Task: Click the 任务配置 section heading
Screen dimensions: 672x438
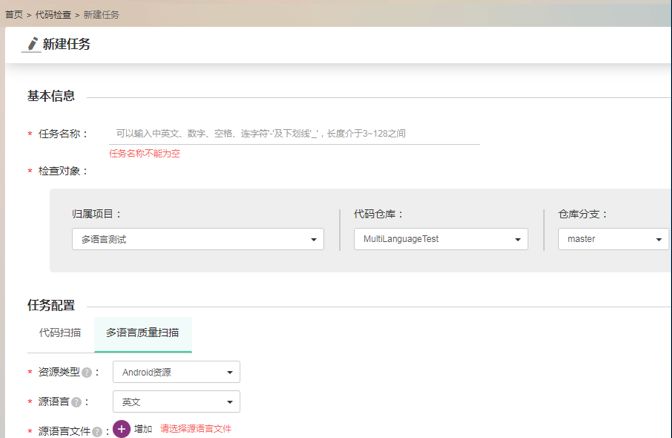Action: [x=51, y=305]
